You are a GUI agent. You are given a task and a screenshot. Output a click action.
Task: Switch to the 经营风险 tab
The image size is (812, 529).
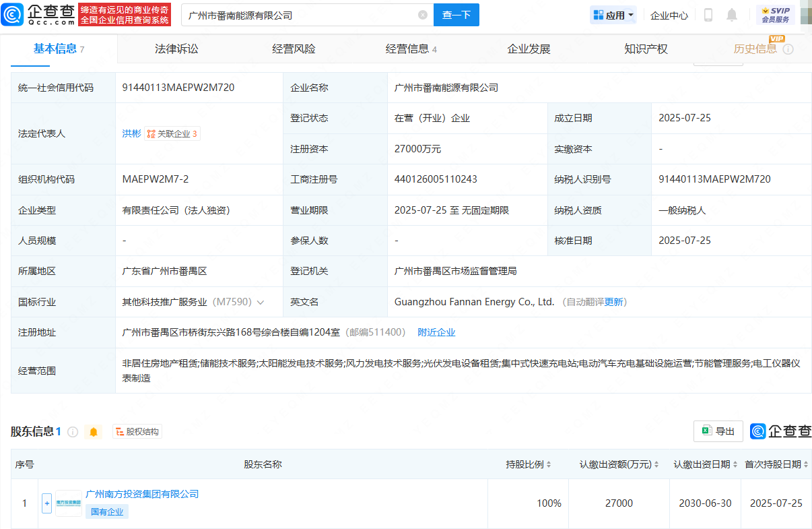[294, 49]
